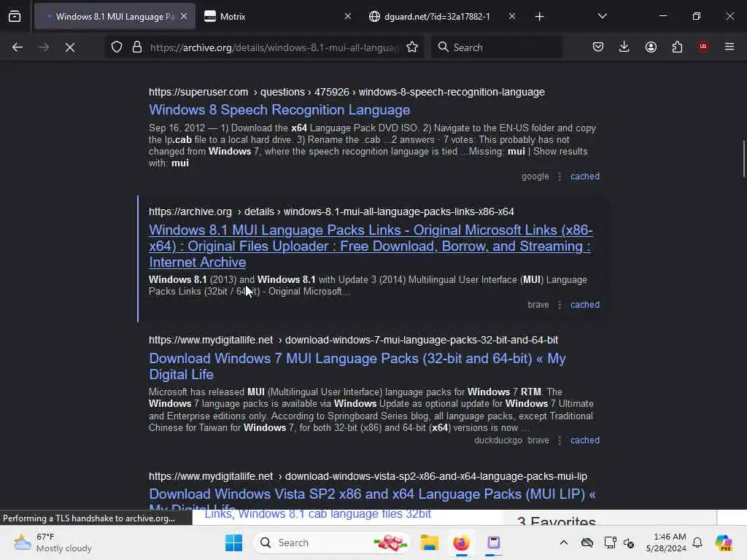
Task: Click the archive.org URL address field
Action: 274,47
